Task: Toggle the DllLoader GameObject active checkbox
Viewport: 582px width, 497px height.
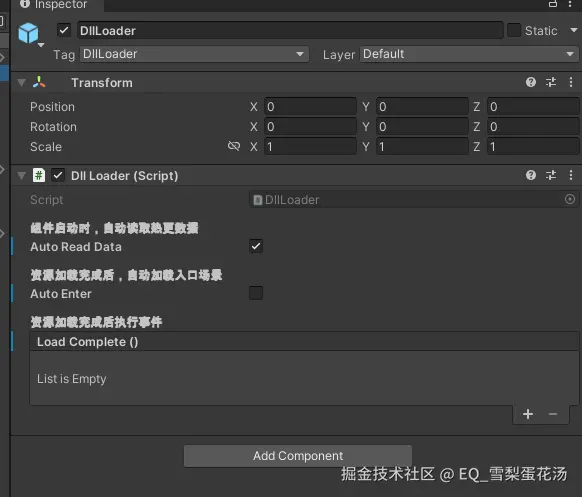Action: click(64, 30)
